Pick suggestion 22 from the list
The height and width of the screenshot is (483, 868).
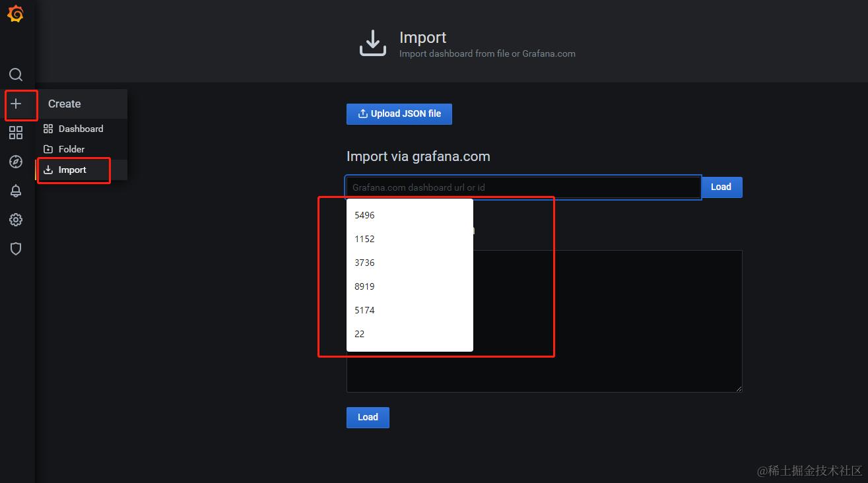pos(410,334)
